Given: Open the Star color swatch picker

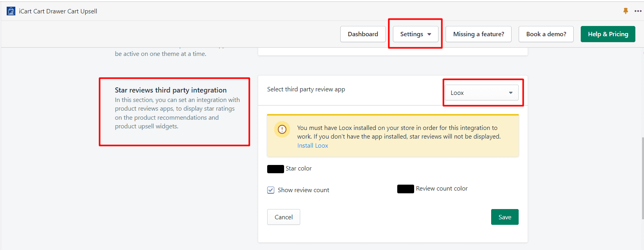Looking at the screenshot, I should click(275, 169).
